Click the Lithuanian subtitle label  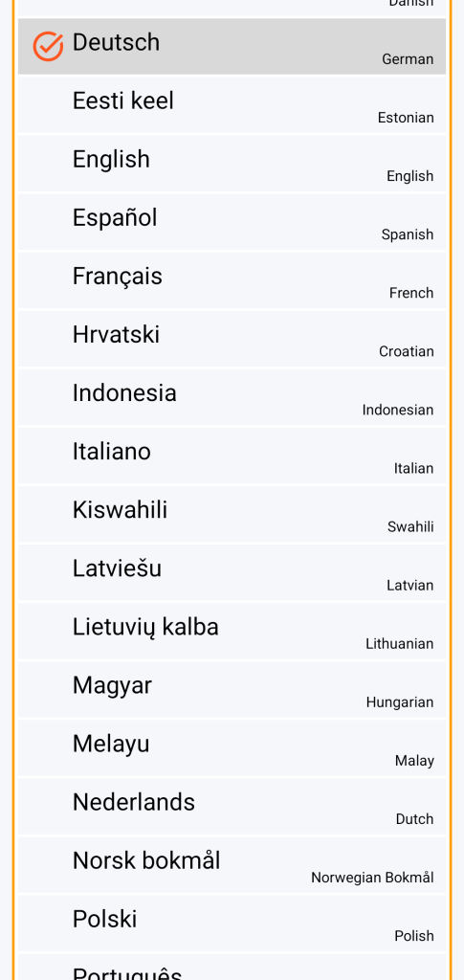[x=400, y=644]
